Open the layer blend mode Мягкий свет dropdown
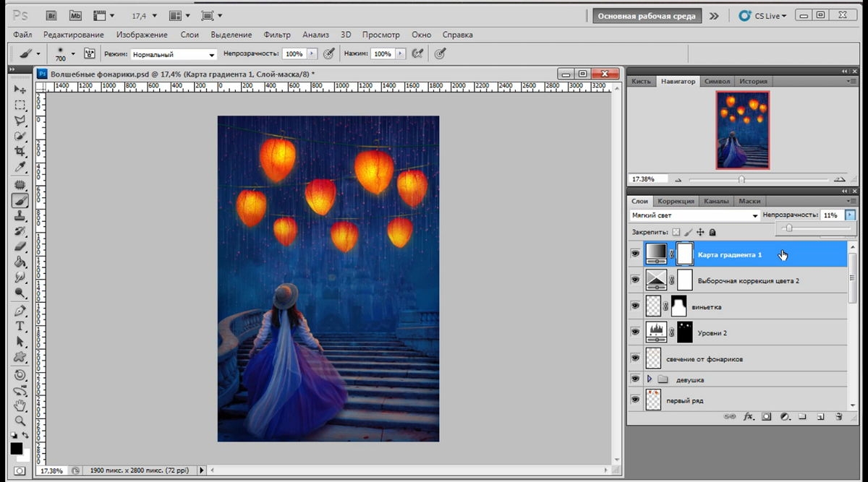Image resolution: width=868 pixels, height=482 pixels. point(694,215)
